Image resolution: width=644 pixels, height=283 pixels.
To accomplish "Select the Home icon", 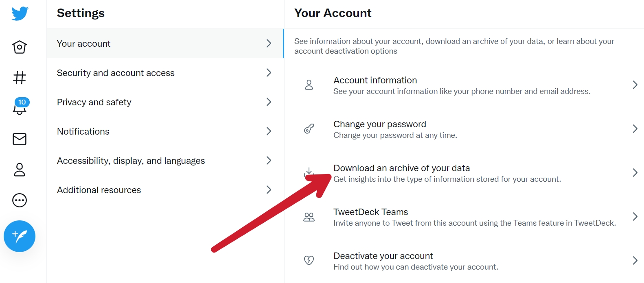I will click(x=19, y=47).
